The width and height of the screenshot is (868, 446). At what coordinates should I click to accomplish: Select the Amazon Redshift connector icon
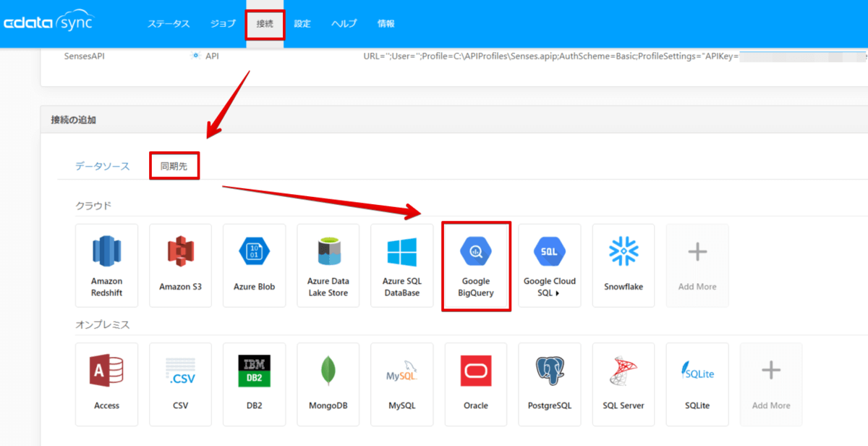[x=107, y=265]
